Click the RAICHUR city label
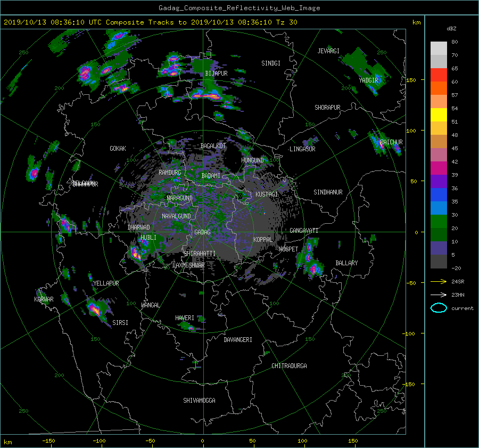Image resolution: width=479 pixels, height=448 pixels. (x=391, y=142)
